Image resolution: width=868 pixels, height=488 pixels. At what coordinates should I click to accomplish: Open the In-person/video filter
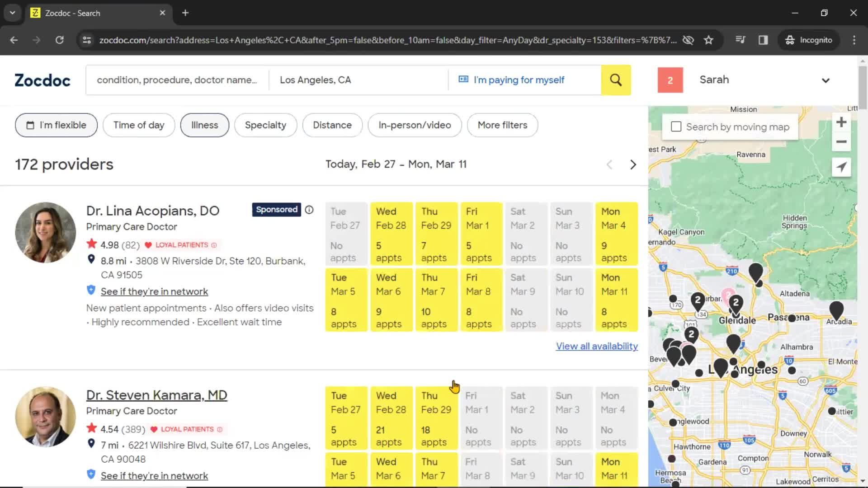[415, 125]
